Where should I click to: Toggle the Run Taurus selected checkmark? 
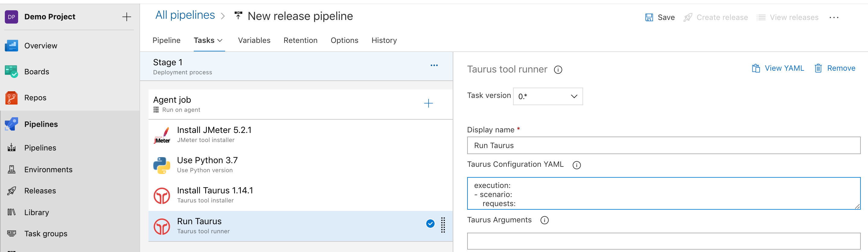[x=430, y=224]
